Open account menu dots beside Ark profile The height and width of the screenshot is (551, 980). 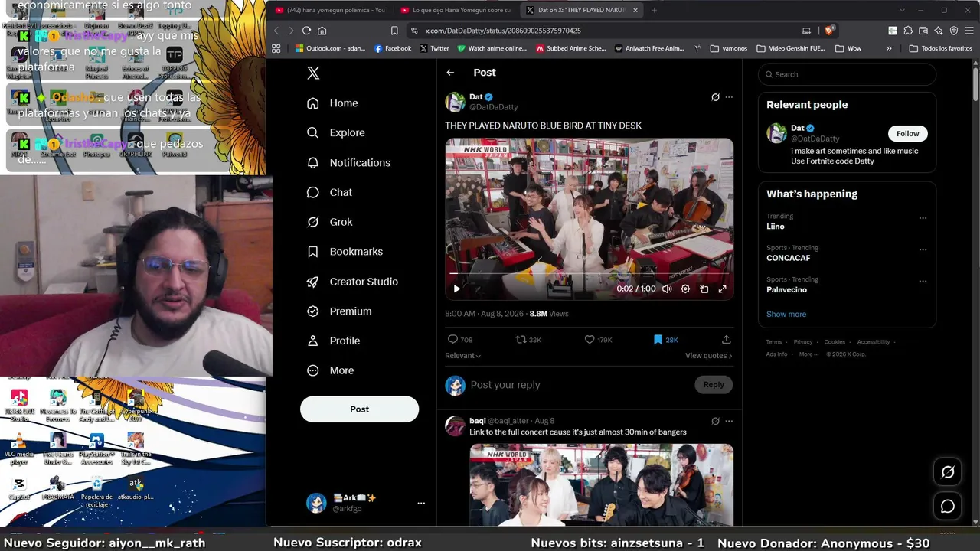tap(421, 503)
